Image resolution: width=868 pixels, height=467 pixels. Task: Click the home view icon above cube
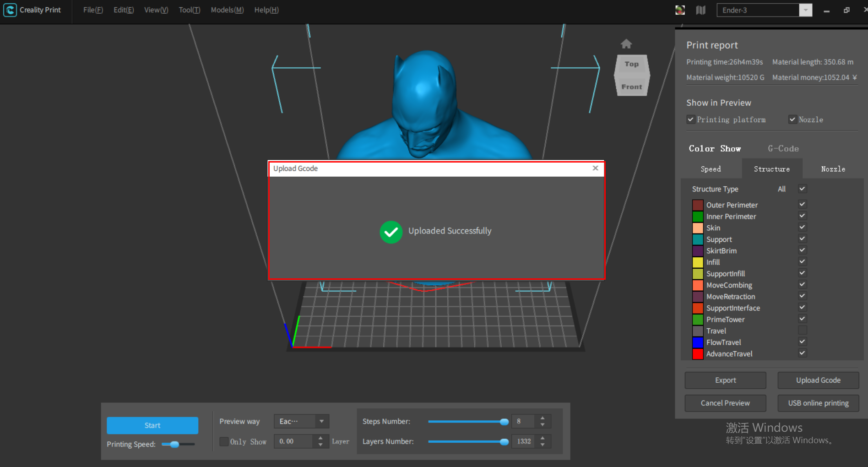coord(626,44)
